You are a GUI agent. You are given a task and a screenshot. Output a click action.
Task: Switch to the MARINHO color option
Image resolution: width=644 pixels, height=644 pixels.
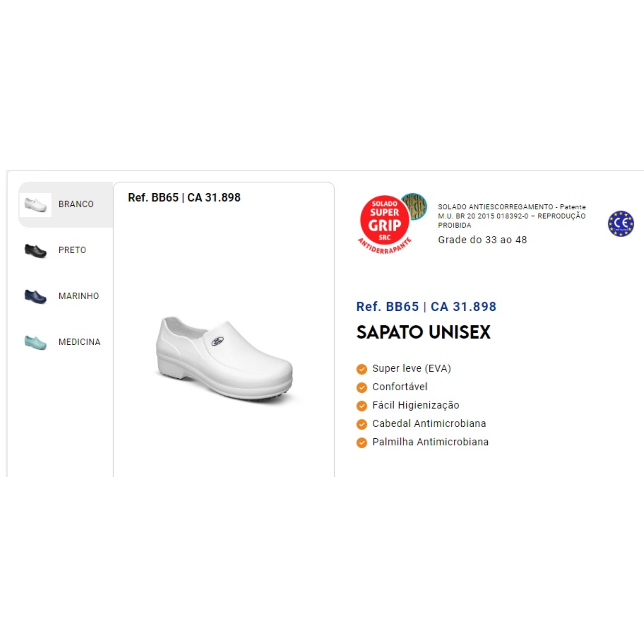point(66,296)
